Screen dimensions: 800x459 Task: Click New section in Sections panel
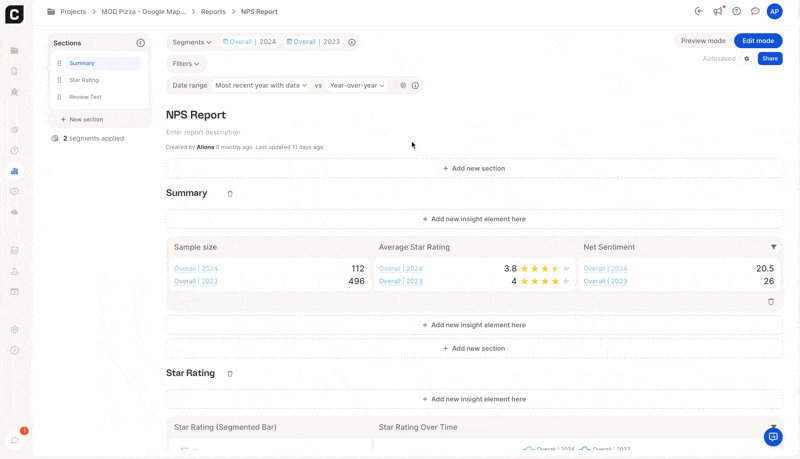coord(82,119)
